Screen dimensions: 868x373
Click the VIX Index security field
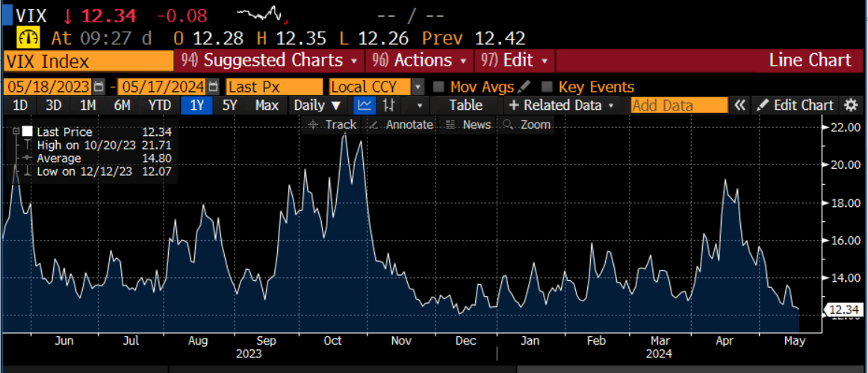pos(89,61)
